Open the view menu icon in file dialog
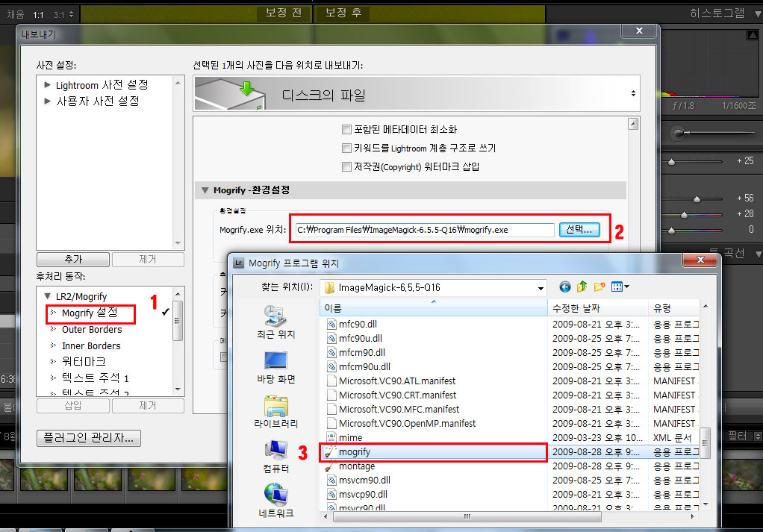The height and width of the screenshot is (532, 763). coord(620,287)
